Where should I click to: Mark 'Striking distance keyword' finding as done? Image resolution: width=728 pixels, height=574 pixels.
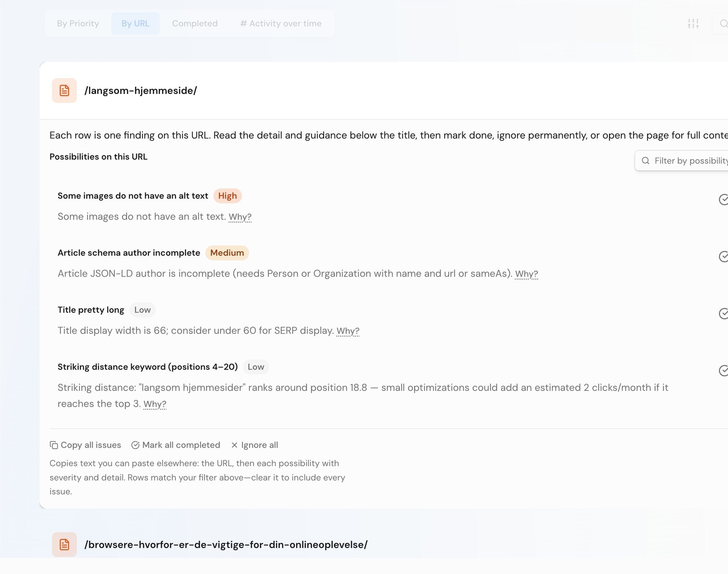[723, 371]
